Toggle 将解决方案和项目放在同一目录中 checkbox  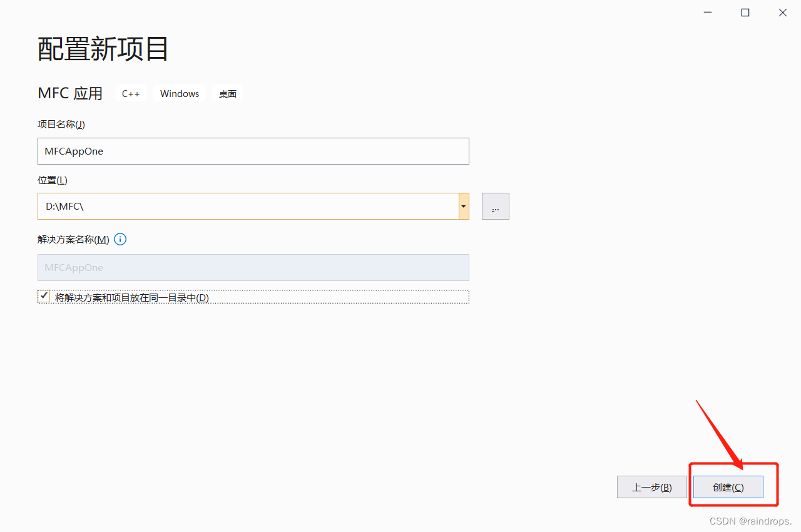44,297
